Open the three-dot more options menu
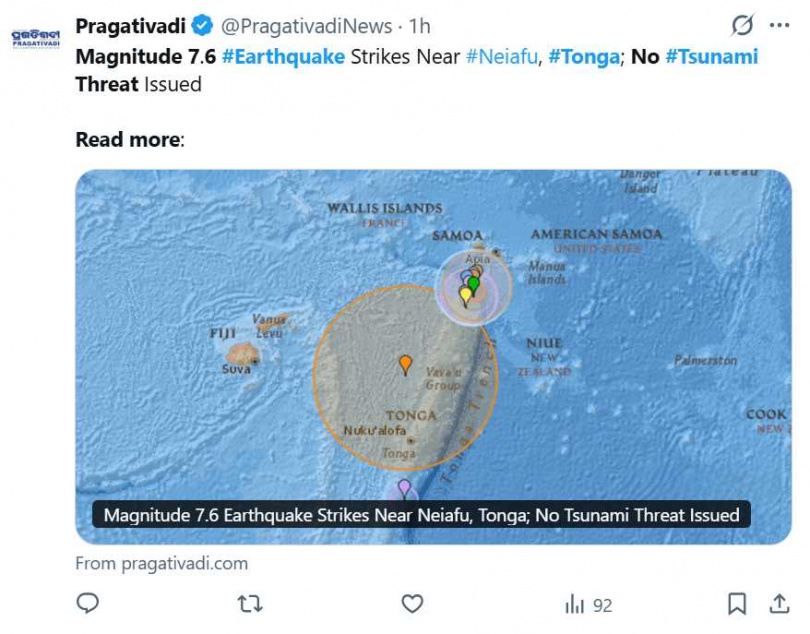The height and width of the screenshot is (634, 810). [780, 25]
